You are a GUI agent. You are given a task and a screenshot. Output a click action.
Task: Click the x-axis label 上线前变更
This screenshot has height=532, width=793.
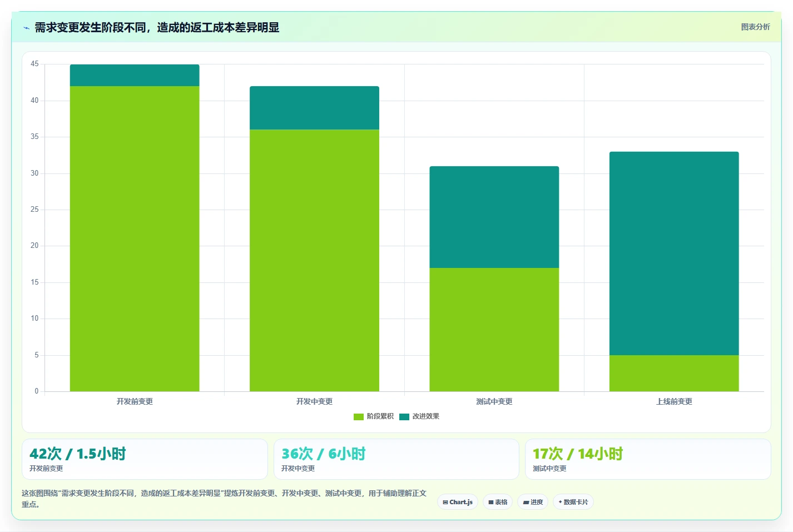click(674, 401)
